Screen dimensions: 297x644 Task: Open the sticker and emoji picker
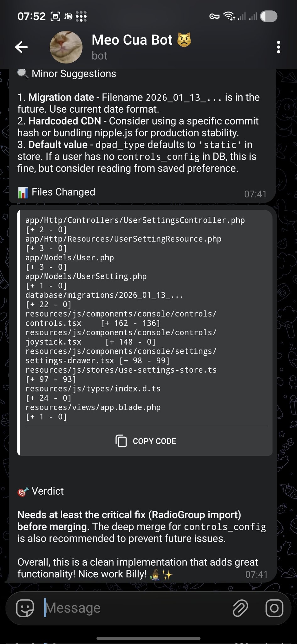click(x=25, y=608)
